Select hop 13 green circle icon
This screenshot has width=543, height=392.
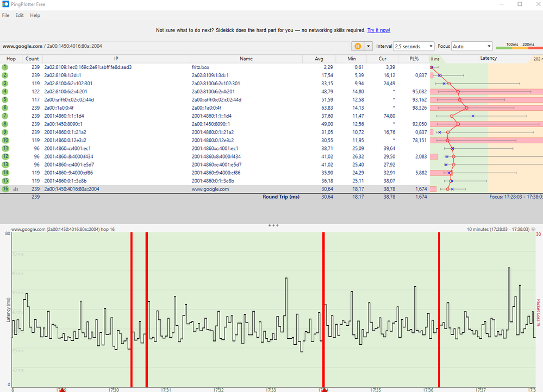click(5, 165)
